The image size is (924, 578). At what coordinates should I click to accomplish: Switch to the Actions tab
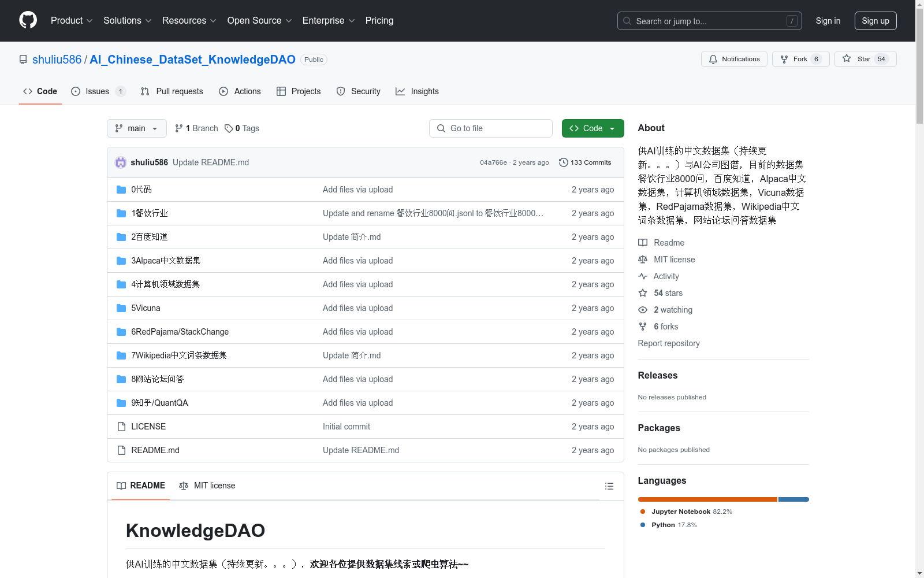pos(240,91)
